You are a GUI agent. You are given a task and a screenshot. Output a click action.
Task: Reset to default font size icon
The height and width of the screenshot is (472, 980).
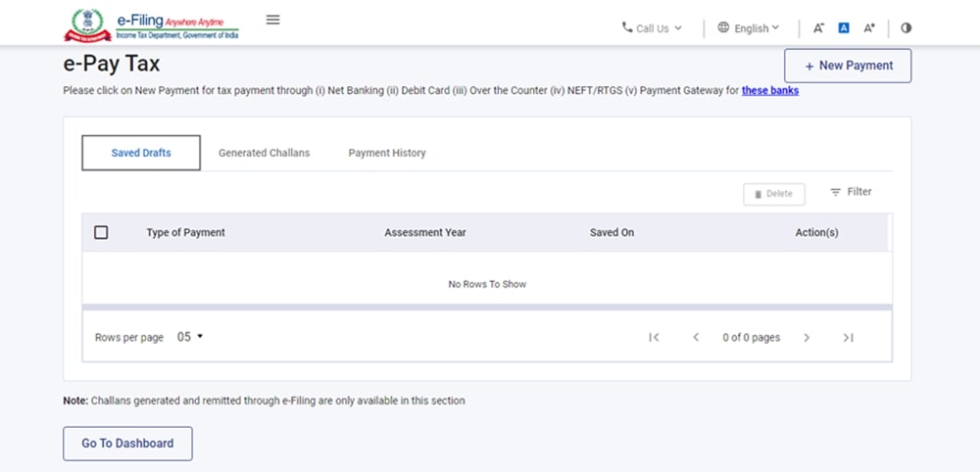pyautogui.click(x=843, y=28)
